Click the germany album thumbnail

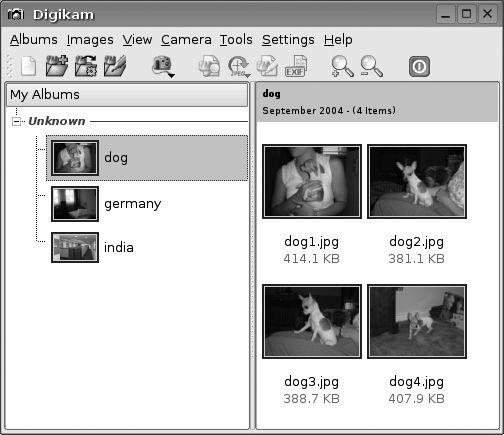coord(75,204)
